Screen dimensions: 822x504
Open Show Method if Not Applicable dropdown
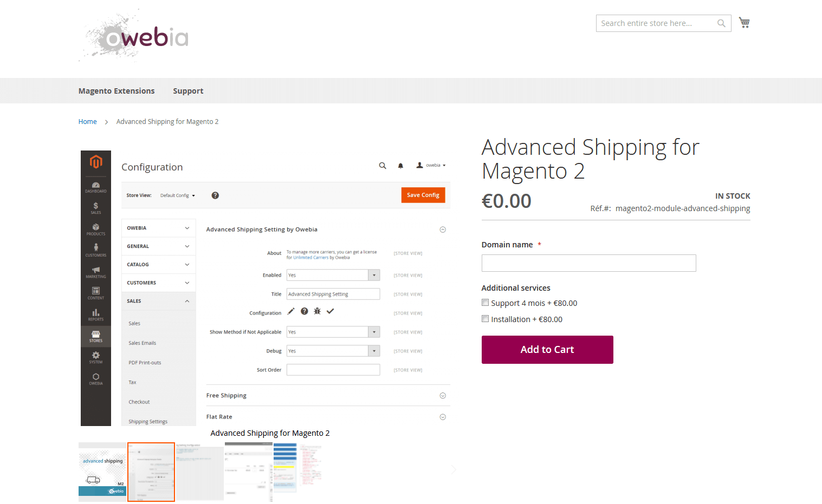(x=333, y=332)
